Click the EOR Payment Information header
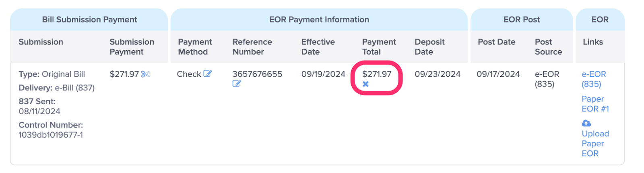Image resolution: width=644 pixels, height=173 pixels. click(319, 19)
